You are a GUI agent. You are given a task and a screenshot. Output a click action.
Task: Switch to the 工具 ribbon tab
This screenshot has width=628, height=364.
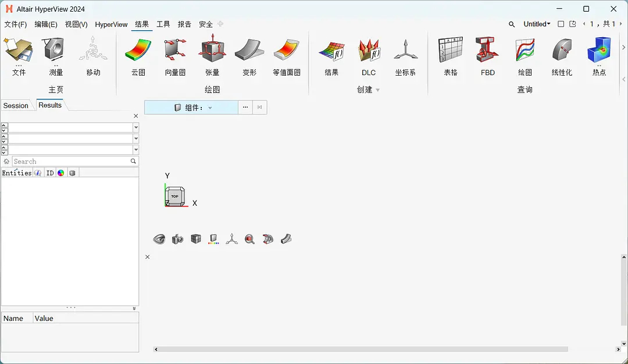pos(163,24)
